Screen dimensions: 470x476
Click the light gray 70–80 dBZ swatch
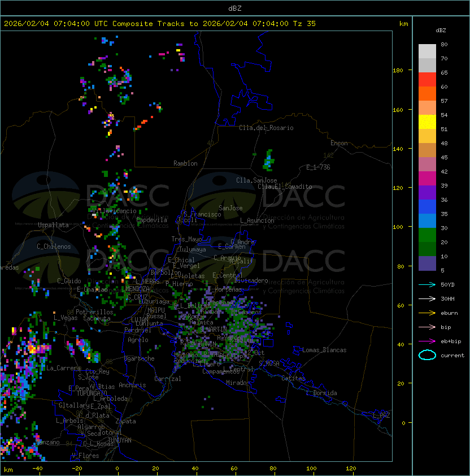pyautogui.click(x=427, y=51)
